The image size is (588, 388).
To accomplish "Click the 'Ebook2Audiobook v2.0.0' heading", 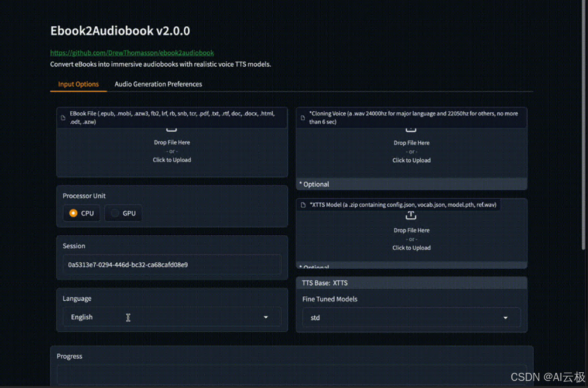I will [x=120, y=31].
